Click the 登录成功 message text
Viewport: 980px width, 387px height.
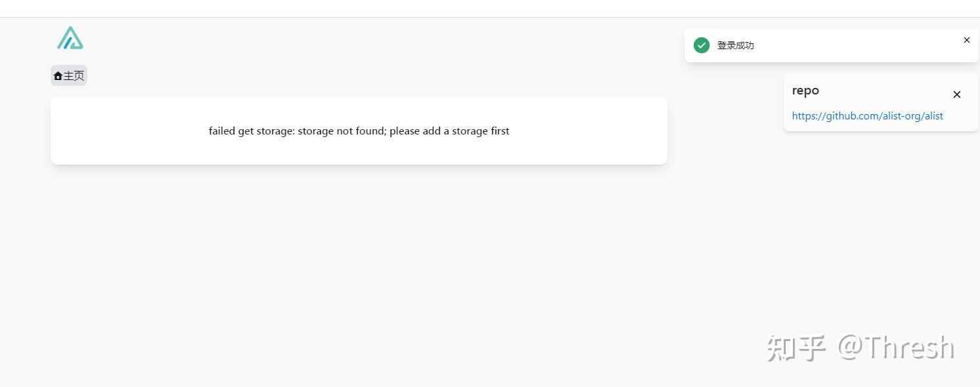(735, 45)
